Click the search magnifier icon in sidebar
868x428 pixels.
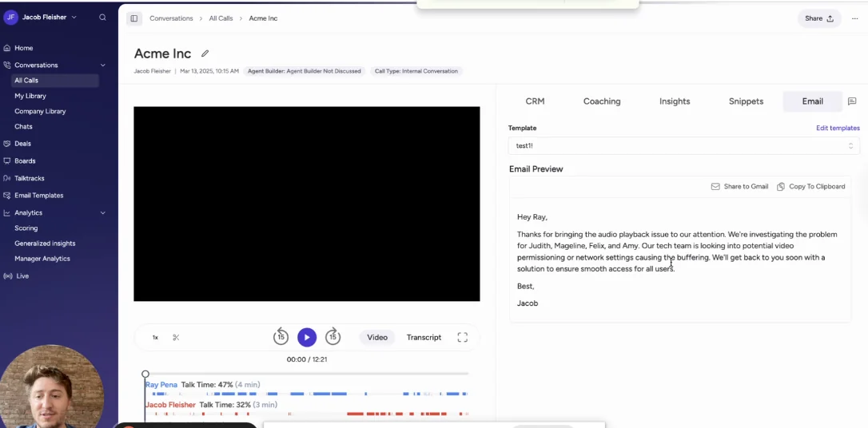tap(102, 17)
